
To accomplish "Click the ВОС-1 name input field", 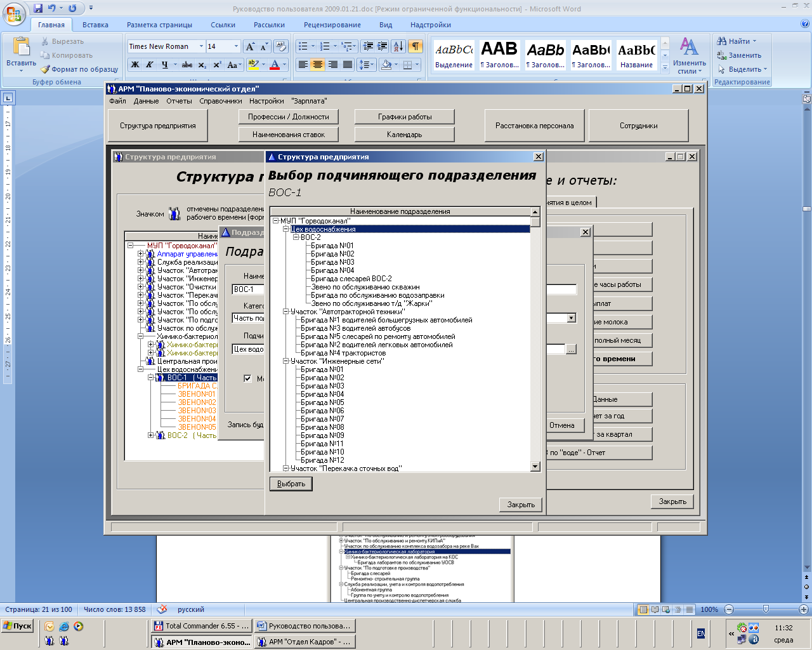I will point(248,289).
